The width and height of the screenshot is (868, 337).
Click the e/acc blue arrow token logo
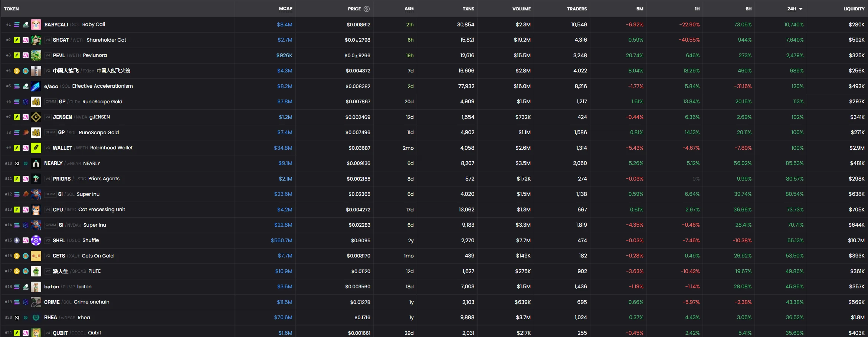pyautogui.click(x=36, y=86)
